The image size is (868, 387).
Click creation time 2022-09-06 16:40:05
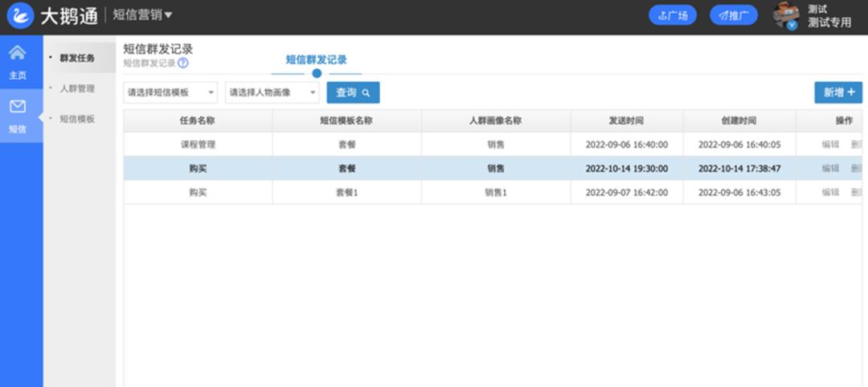click(x=739, y=145)
